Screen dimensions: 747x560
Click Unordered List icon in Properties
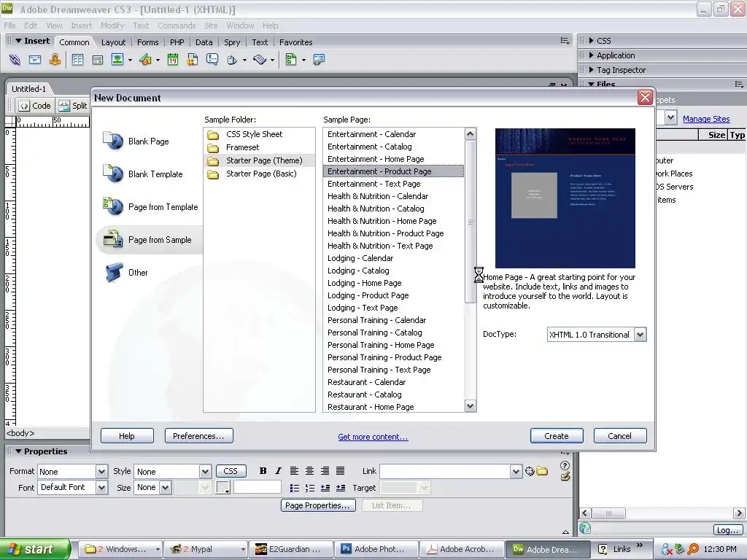295,488
